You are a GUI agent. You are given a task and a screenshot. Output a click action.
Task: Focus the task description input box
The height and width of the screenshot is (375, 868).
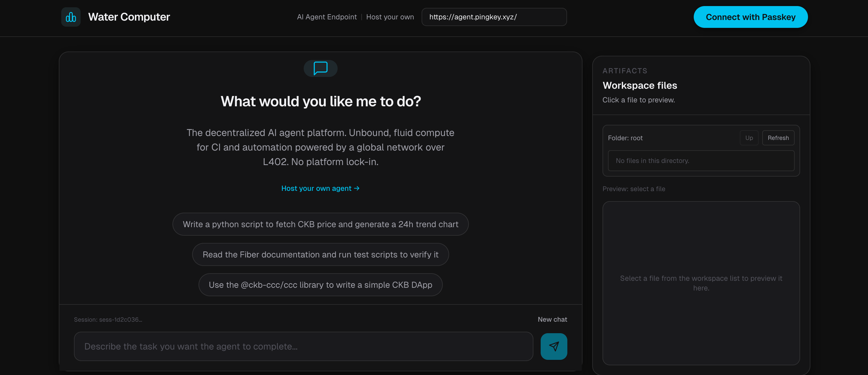pyautogui.click(x=303, y=347)
